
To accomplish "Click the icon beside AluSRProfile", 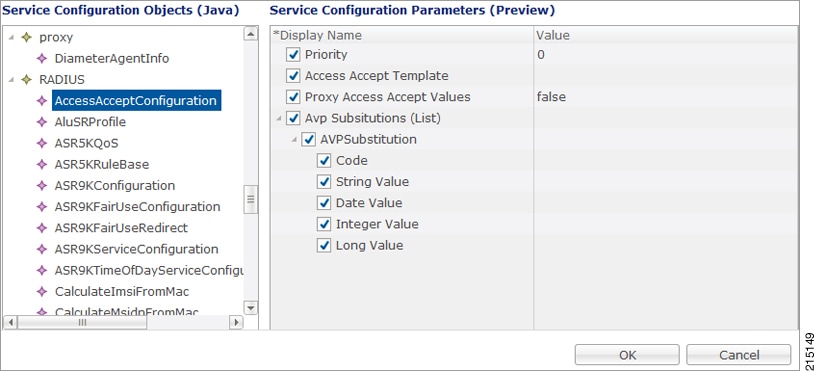I will (x=42, y=122).
